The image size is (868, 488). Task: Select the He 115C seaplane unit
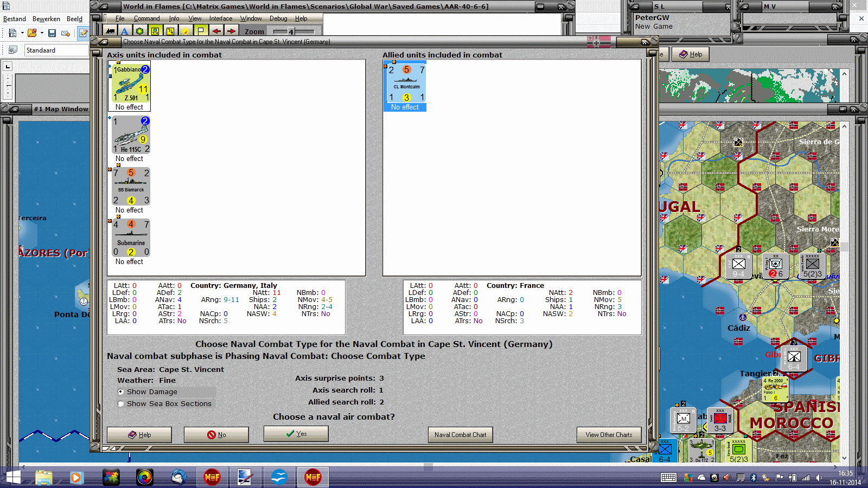(x=131, y=135)
